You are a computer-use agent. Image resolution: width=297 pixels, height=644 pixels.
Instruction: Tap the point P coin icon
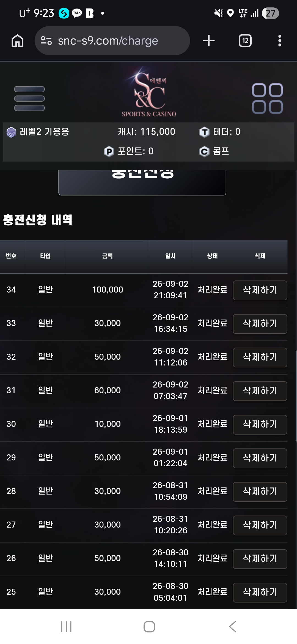tap(109, 151)
